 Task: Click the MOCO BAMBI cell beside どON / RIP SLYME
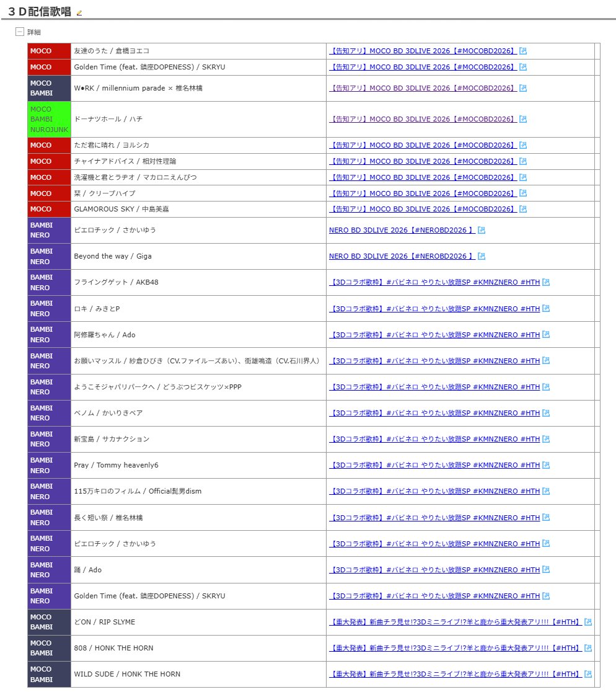point(49,622)
